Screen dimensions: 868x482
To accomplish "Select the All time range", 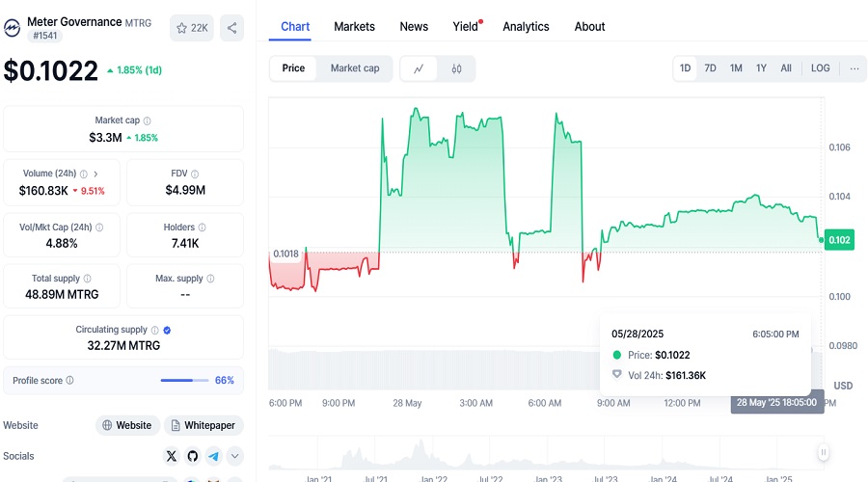I will (x=786, y=68).
